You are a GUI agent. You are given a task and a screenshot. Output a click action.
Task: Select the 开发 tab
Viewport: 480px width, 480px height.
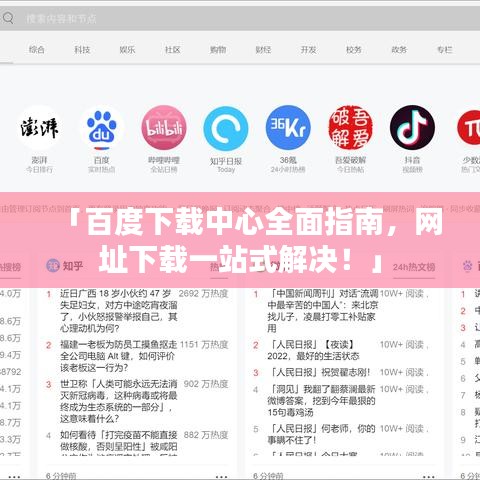click(309, 50)
